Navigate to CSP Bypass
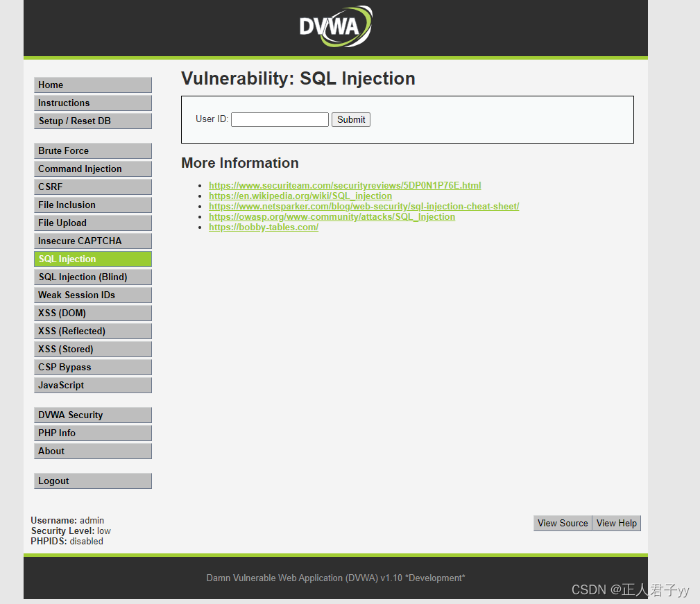The image size is (700, 604). click(93, 367)
